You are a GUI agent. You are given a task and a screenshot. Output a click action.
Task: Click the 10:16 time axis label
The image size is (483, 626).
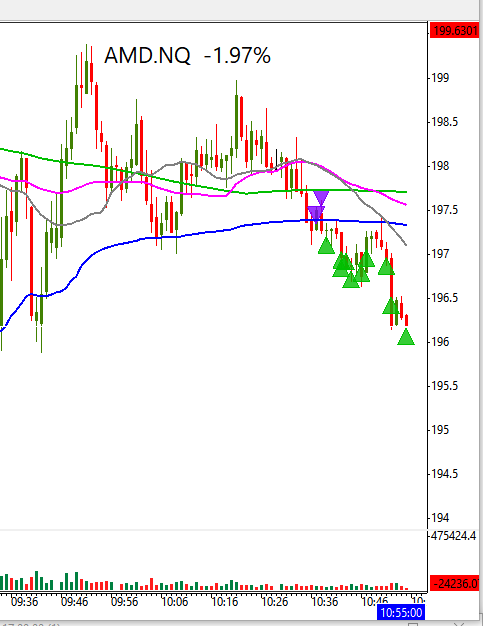(x=224, y=601)
